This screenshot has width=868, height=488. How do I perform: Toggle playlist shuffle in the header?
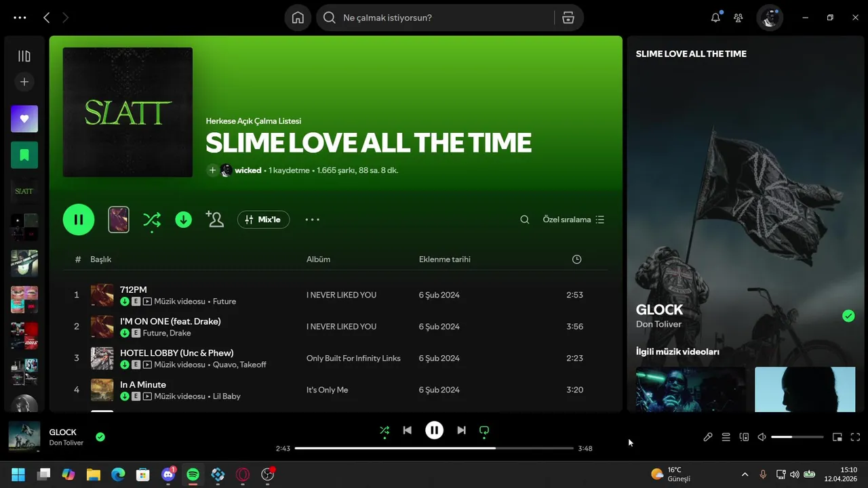pos(152,220)
